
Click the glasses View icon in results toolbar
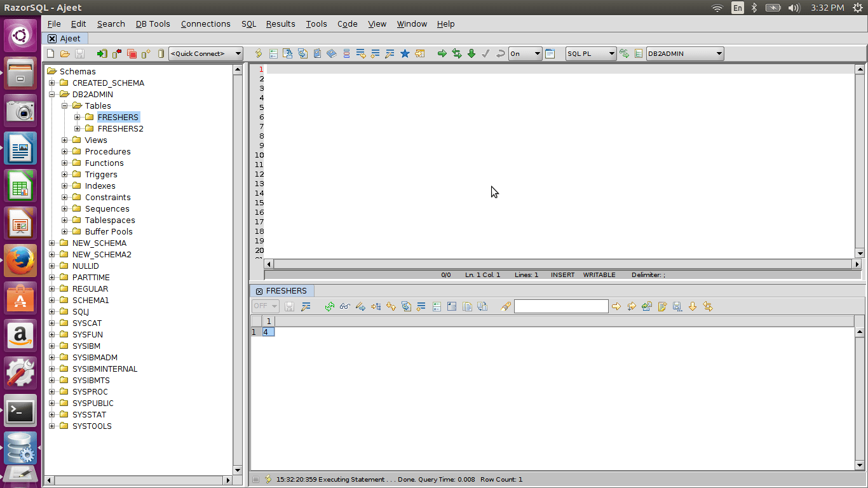344,306
